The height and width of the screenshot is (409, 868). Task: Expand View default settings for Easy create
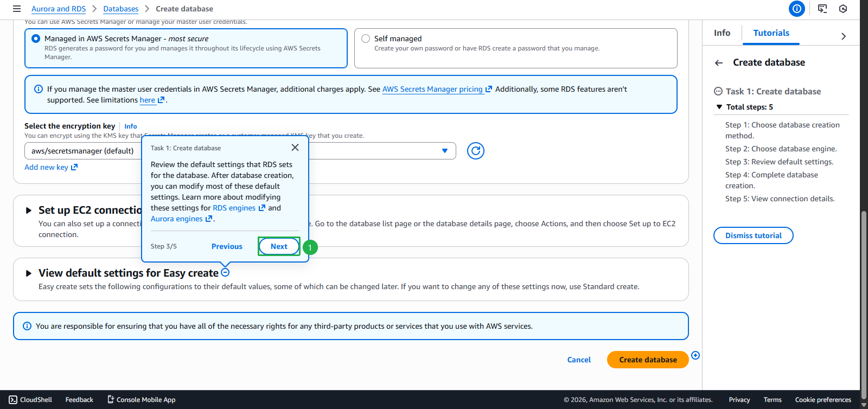click(29, 273)
